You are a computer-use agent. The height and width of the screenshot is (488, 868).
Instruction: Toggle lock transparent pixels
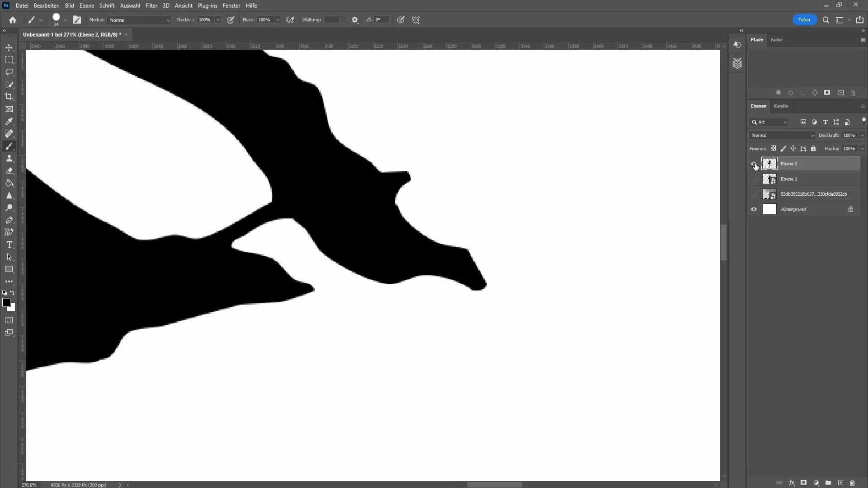[774, 149]
